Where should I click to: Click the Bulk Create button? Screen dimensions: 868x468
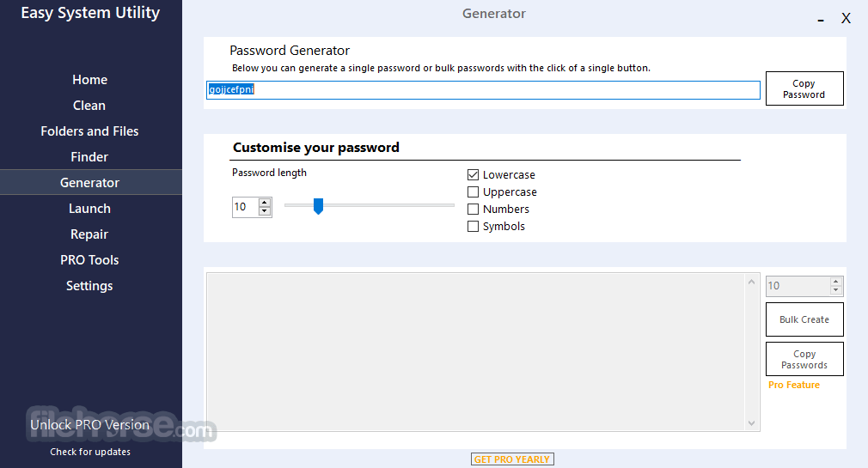804,319
